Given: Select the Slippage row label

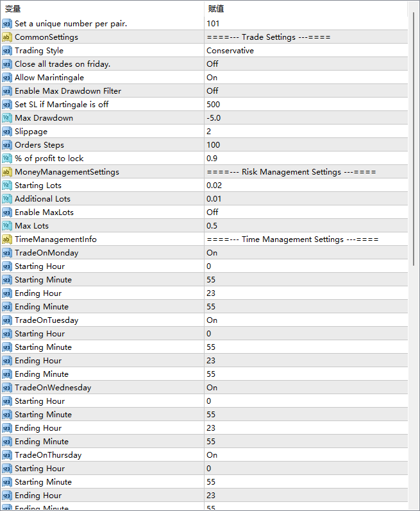Looking at the screenshot, I should click(x=31, y=132).
